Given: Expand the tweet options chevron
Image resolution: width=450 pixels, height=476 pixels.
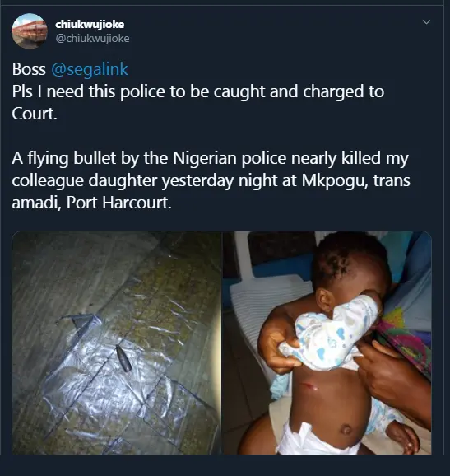Looking at the screenshot, I should (x=426, y=22).
